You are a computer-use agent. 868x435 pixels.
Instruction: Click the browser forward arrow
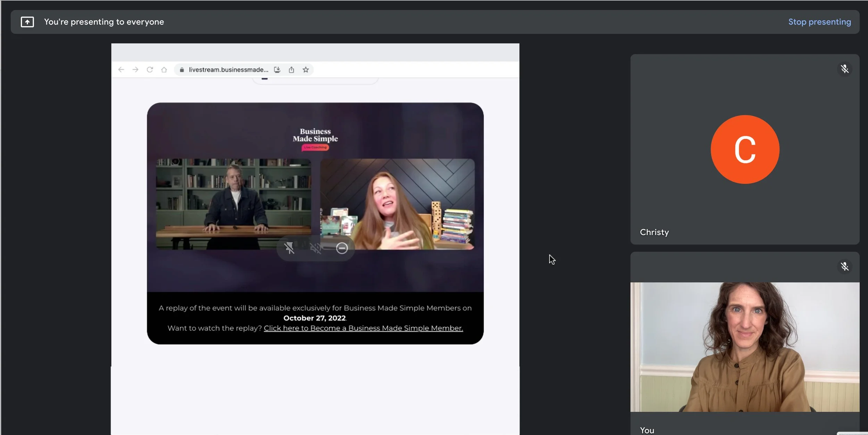[135, 70]
